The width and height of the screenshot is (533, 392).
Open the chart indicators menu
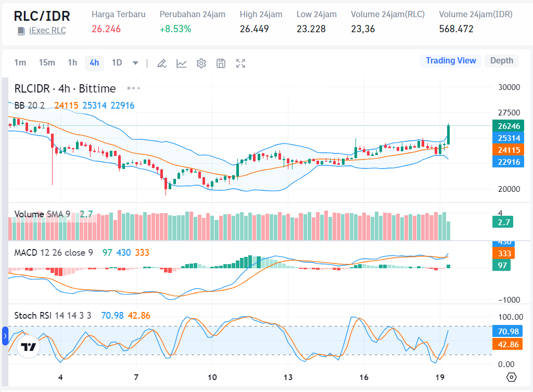(182, 63)
